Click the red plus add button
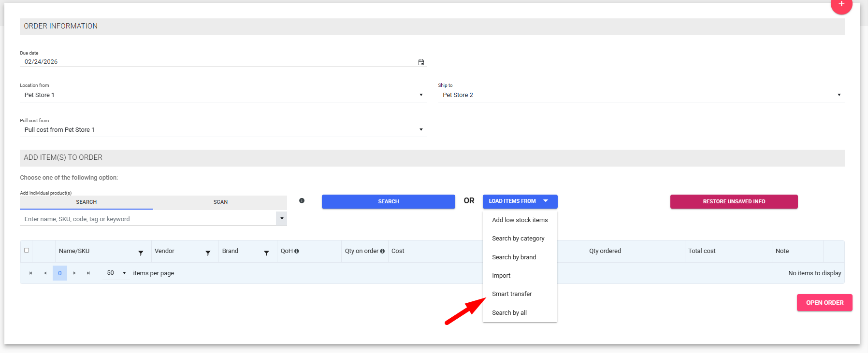This screenshot has height=353, width=868. (x=841, y=5)
